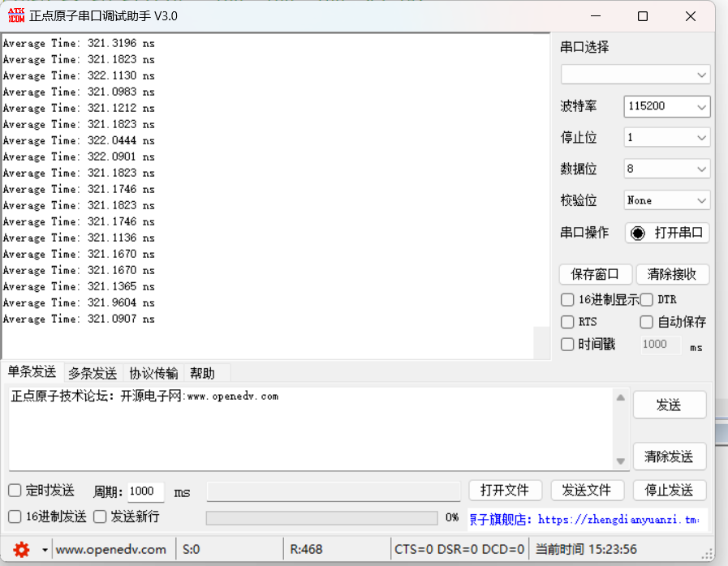Click www.openedv.com in status bar
Screen dimensions: 728x566
(x=111, y=550)
